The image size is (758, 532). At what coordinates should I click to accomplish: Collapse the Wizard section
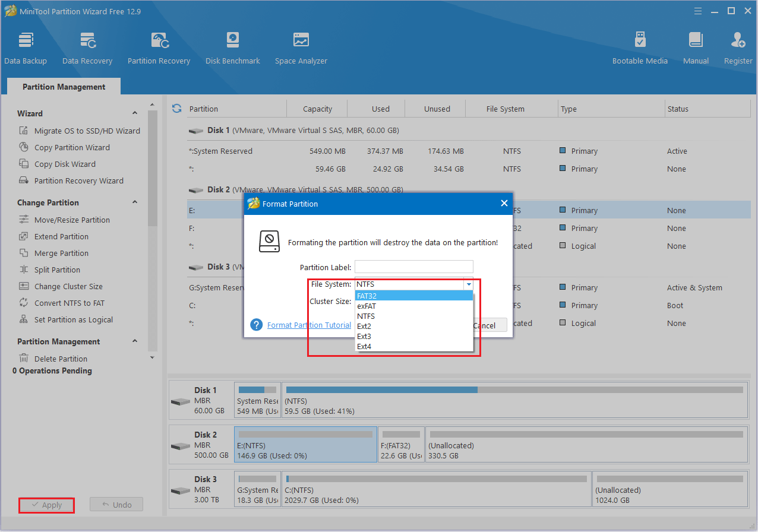135,113
